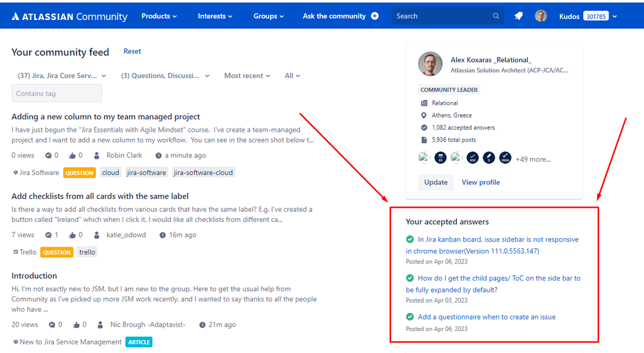Click the 'trello' tag
This screenshot has height=353, width=644.
point(87,252)
